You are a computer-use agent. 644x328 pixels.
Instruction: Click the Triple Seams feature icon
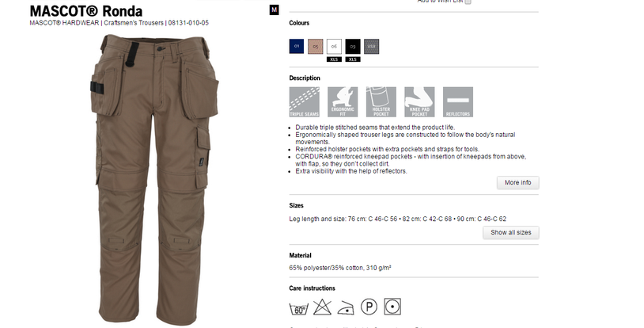coord(305,102)
